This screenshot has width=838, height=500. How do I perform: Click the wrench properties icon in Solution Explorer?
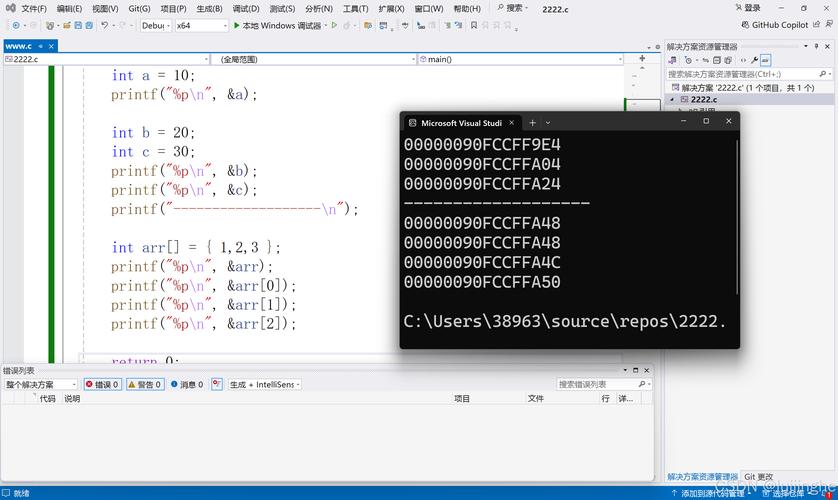[755, 60]
